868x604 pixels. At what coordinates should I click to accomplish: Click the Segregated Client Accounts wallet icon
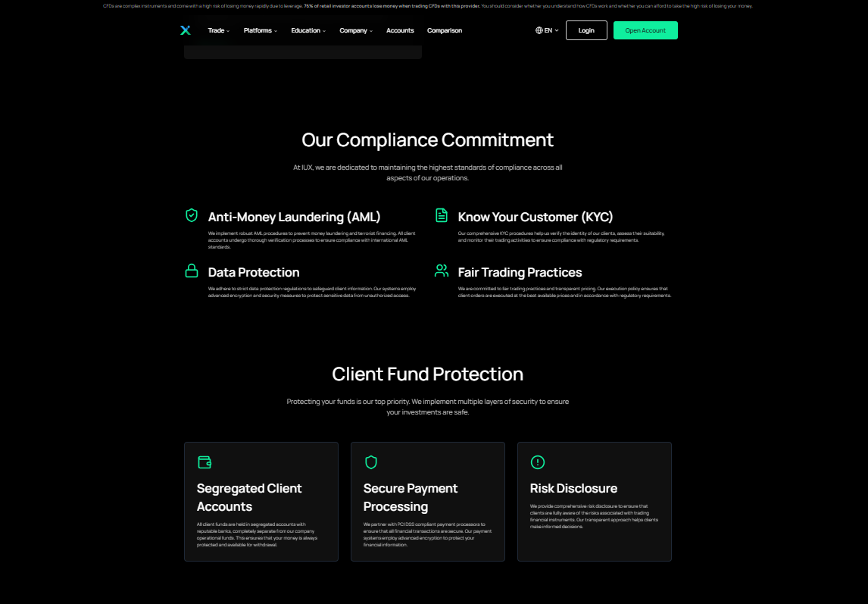(x=205, y=462)
